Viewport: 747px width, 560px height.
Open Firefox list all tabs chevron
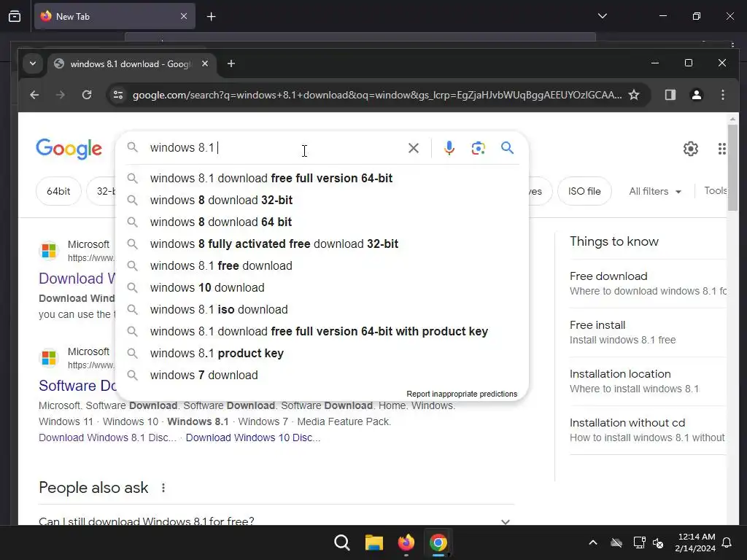tap(602, 16)
